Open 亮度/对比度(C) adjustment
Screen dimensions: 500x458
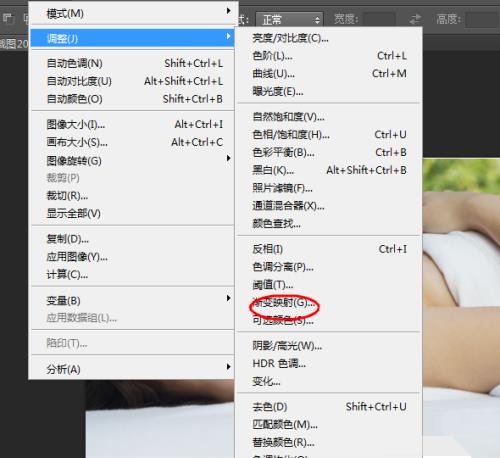(x=329, y=38)
